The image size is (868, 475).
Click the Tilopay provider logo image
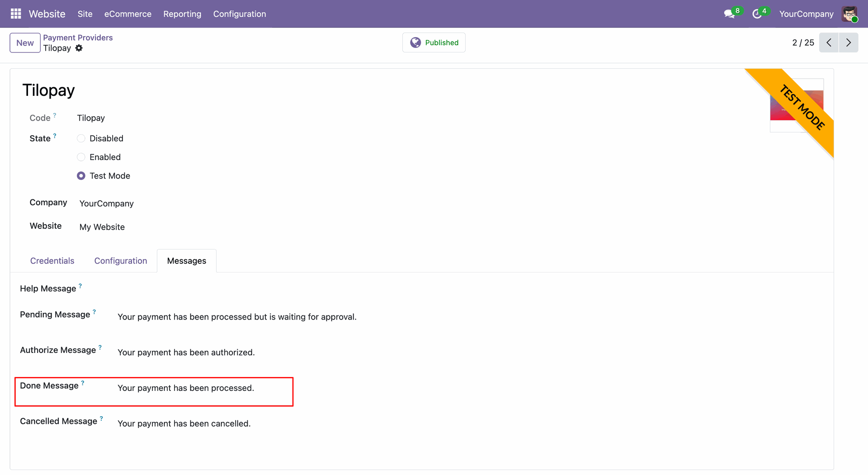(797, 105)
